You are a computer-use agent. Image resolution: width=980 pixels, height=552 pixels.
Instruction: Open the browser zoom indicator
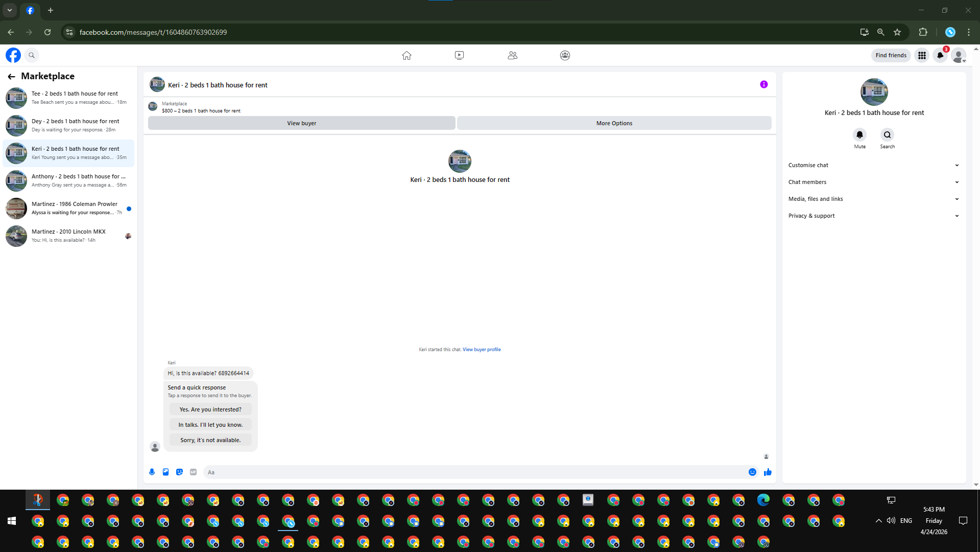(880, 32)
